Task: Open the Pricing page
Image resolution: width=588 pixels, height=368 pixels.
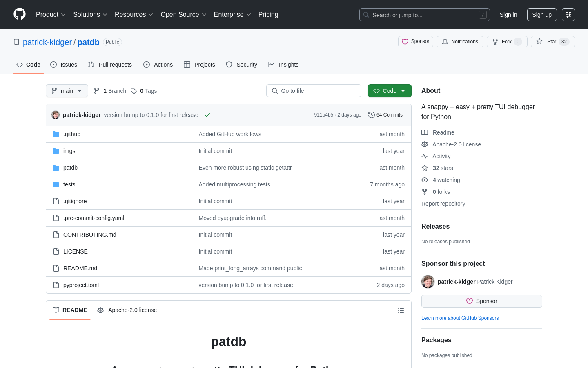Action: pyautogui.click(x=268, y=15)
